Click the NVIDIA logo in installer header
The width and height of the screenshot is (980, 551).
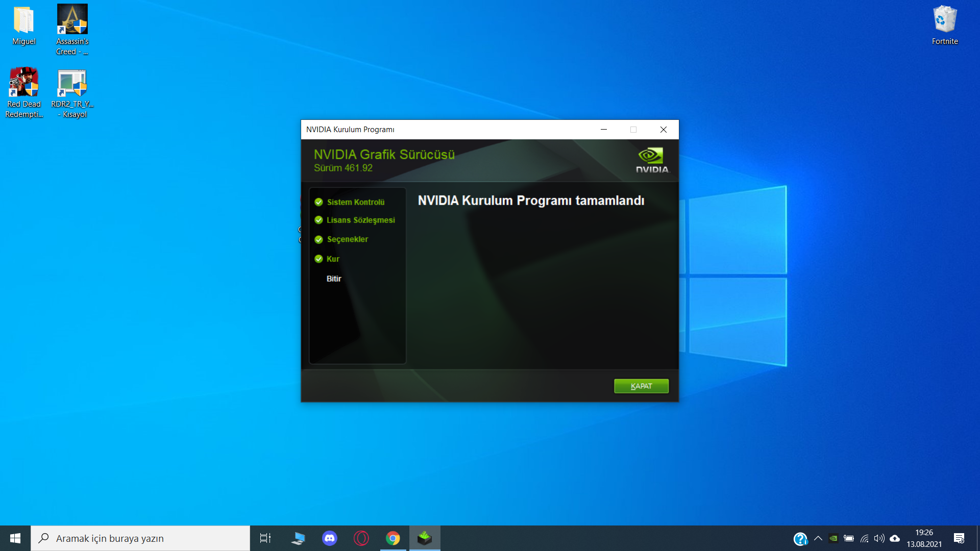[x=652, y=160]
